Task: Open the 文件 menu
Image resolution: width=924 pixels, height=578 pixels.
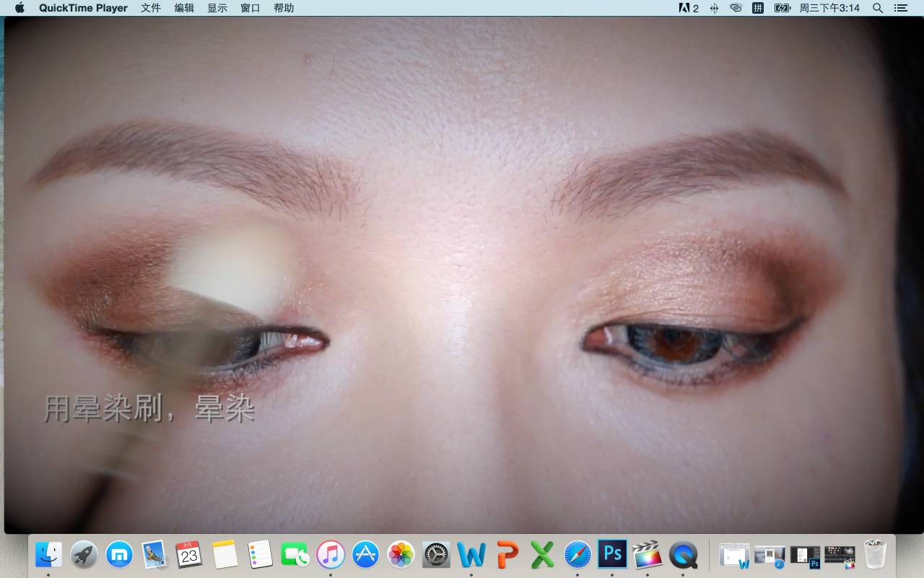Action: (151, 8)
